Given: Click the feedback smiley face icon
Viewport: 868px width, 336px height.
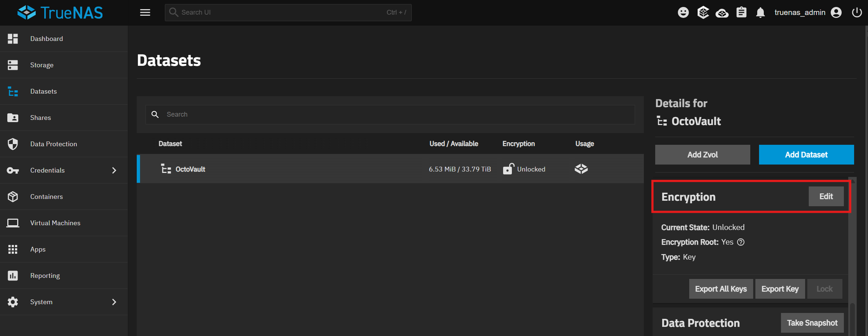Looking at the screenshot, I should coord(683,12).
